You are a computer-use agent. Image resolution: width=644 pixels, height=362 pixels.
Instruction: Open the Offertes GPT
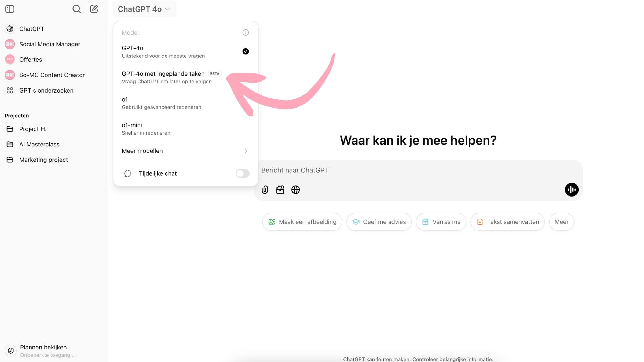pyautogui.click(x=54, y=60)
